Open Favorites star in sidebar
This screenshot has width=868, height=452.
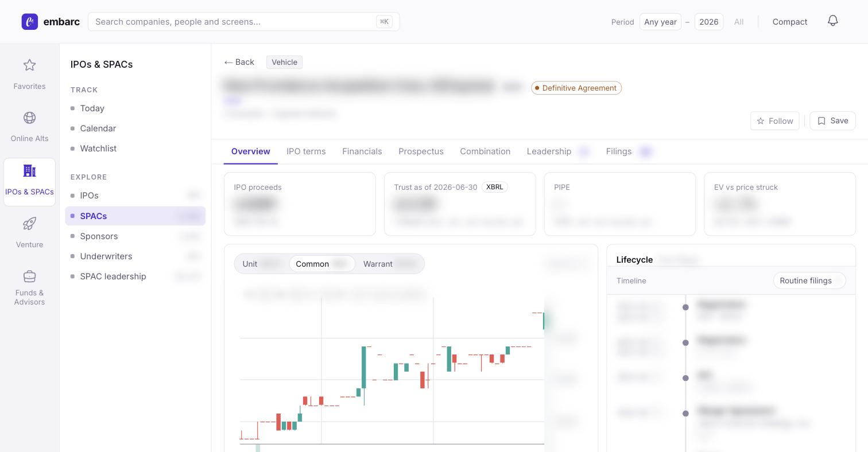(29, 75)
